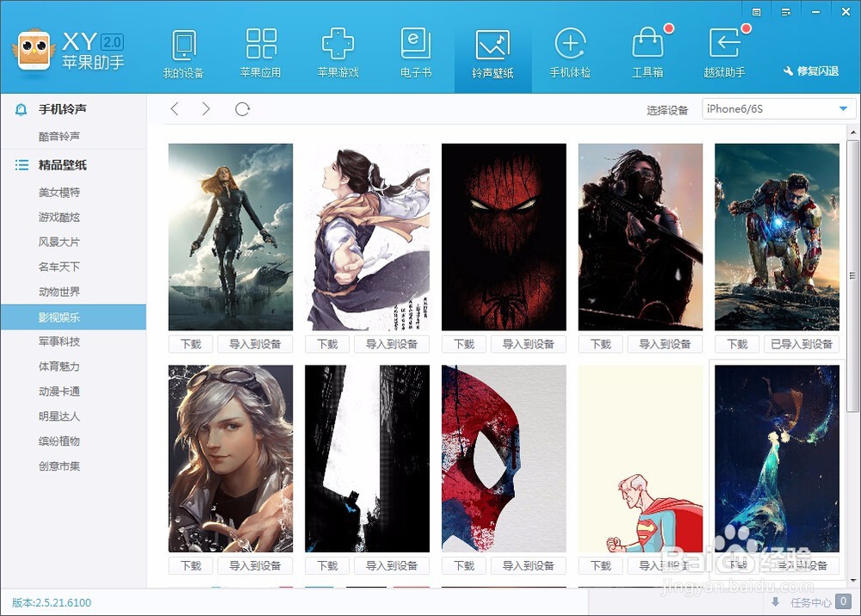861x616 pixels.
Task: Open the Batman black-and-white city wallpaper
Action: (x=368, y=459)
